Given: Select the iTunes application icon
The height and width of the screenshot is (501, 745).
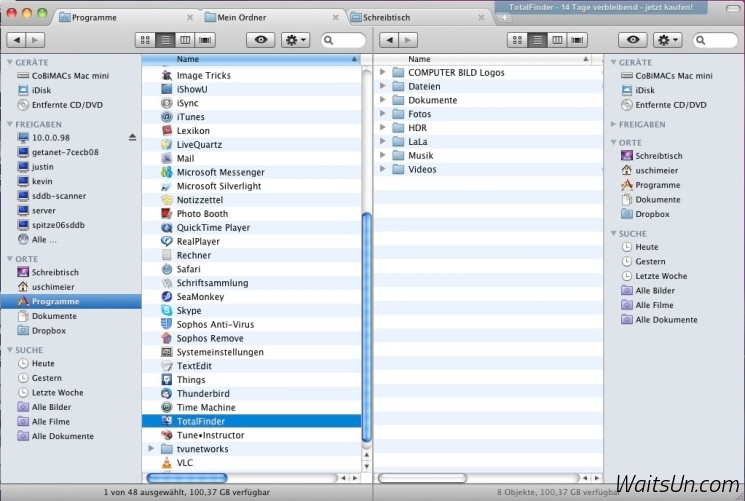Looking at the screenshot, I should point(167,117).
